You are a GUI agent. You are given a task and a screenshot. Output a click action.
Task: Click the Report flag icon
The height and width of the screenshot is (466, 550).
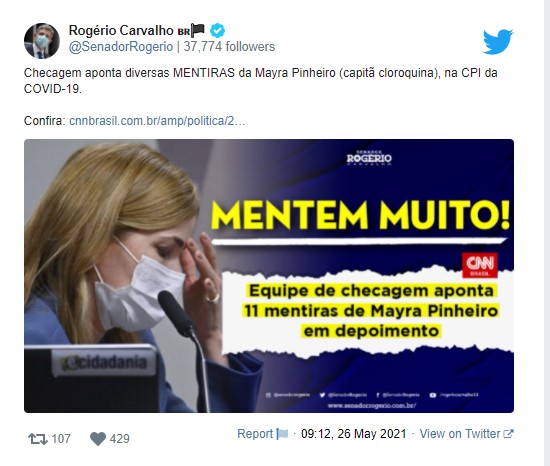point(282,434)
